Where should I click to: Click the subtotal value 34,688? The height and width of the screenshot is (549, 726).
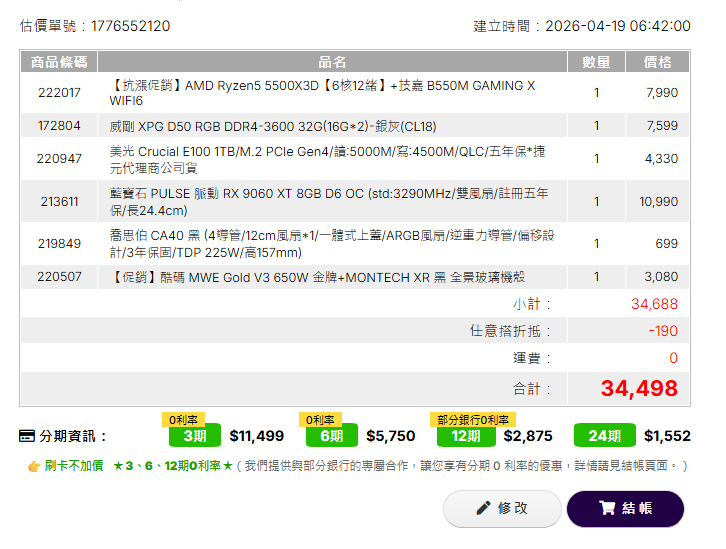[x=655, y=304]
